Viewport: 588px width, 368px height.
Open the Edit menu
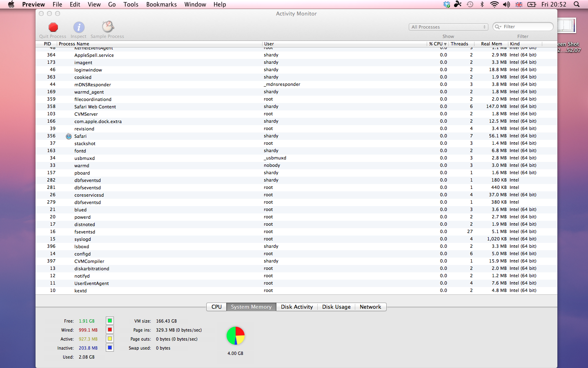75,4
